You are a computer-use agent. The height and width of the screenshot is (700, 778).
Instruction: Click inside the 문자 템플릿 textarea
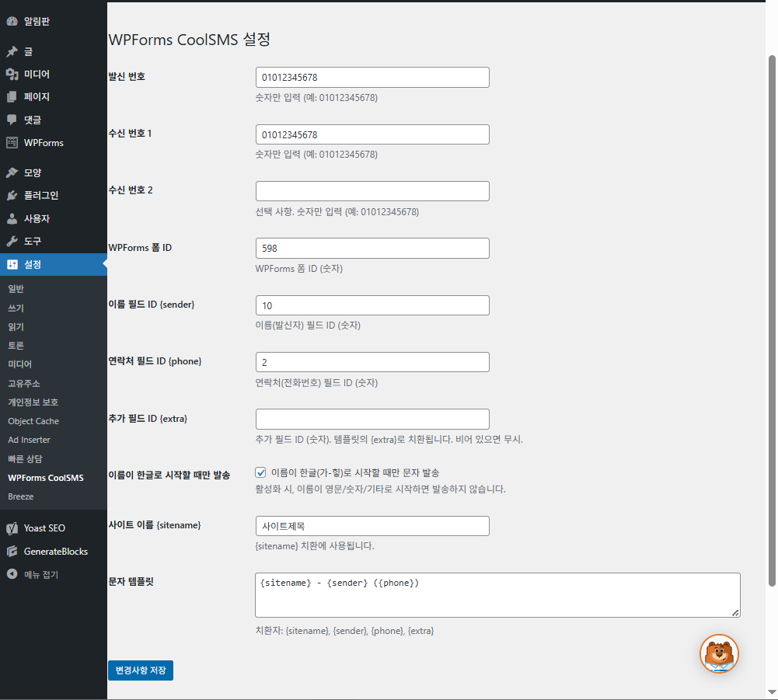497,595
